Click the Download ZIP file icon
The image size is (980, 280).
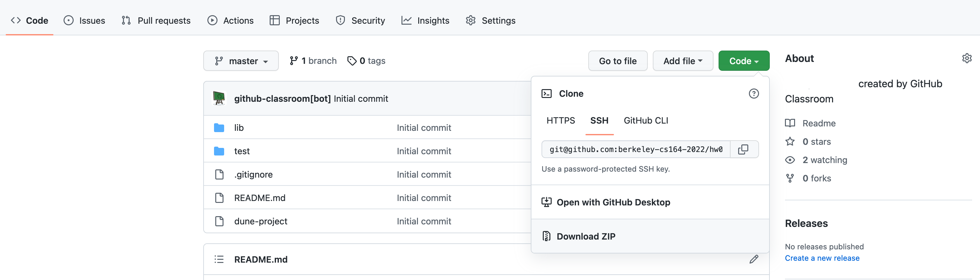(546, 236)
